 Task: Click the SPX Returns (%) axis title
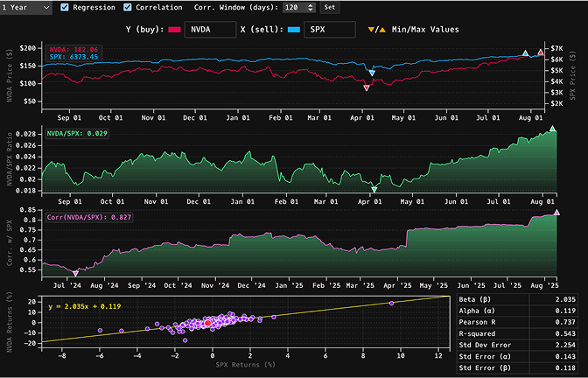coord(245,365)
